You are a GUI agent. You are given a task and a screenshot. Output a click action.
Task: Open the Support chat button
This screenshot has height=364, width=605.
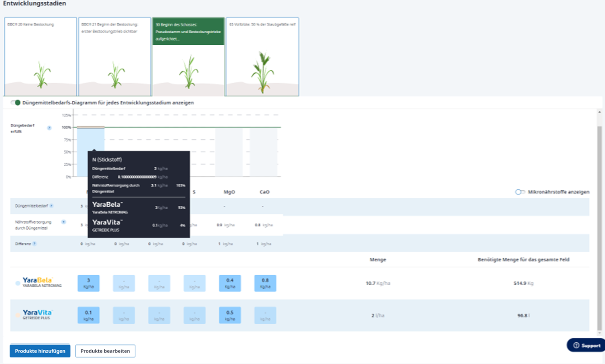pos(586,345)
